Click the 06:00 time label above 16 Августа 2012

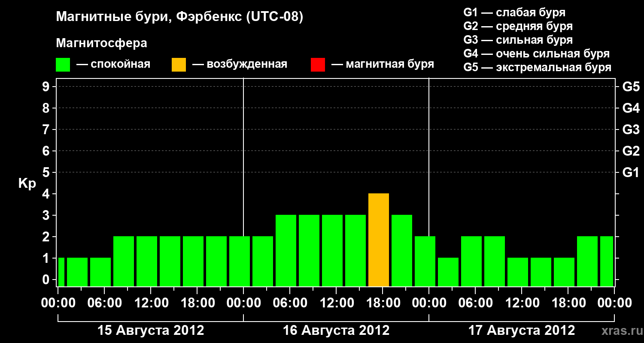coord(290,303)
